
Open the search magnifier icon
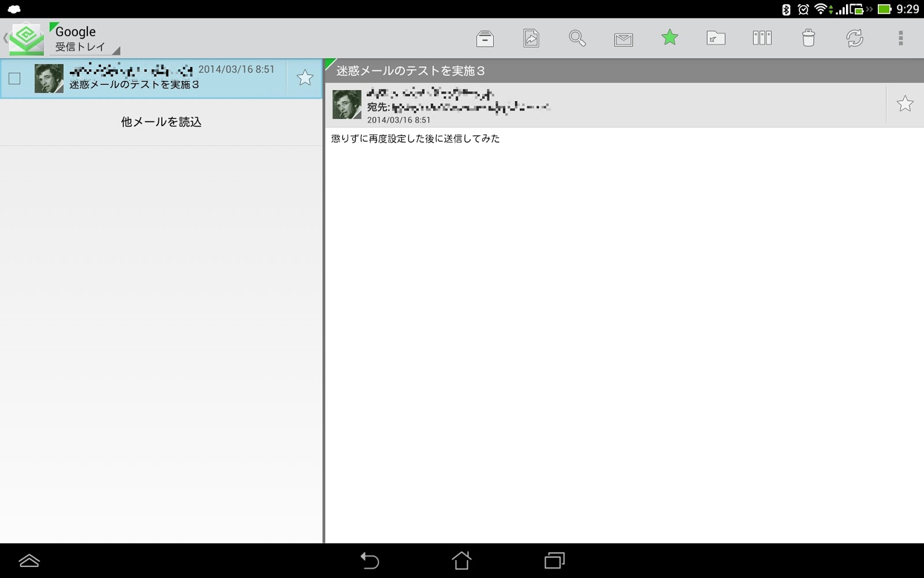click(577, 38)
